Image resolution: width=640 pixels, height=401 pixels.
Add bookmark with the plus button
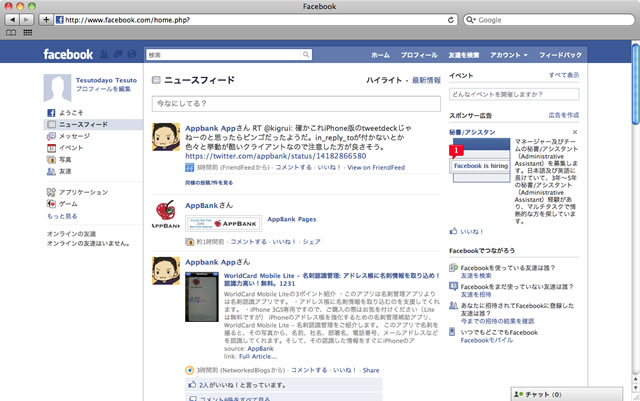46,20
